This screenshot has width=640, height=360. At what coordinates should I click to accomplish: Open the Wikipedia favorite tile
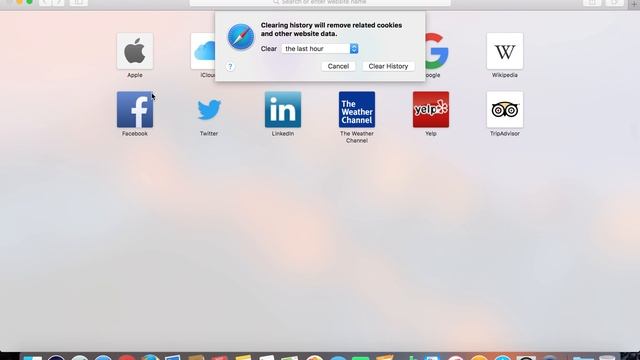504,51
